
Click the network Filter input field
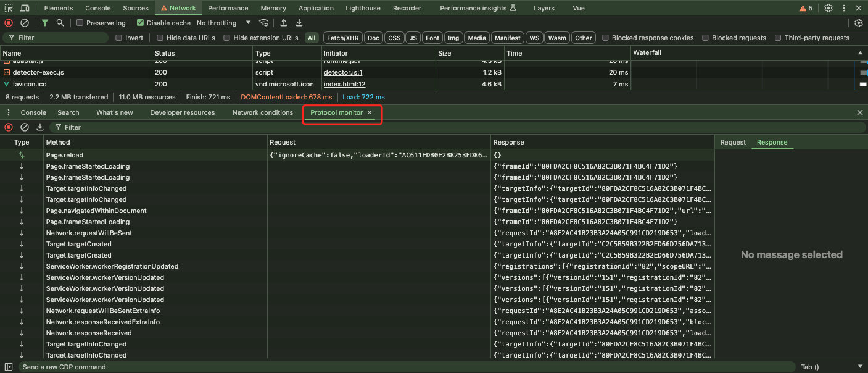point(57,38)
